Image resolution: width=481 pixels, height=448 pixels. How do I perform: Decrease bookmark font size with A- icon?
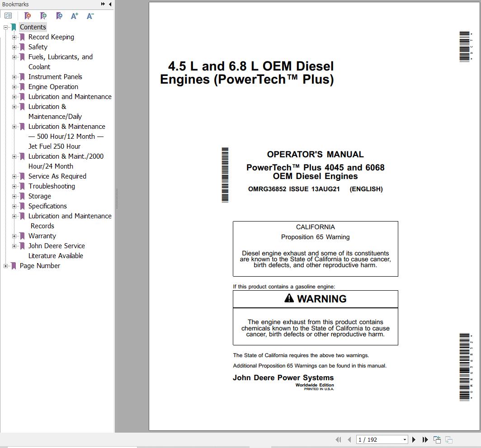[x=90, y=16]
